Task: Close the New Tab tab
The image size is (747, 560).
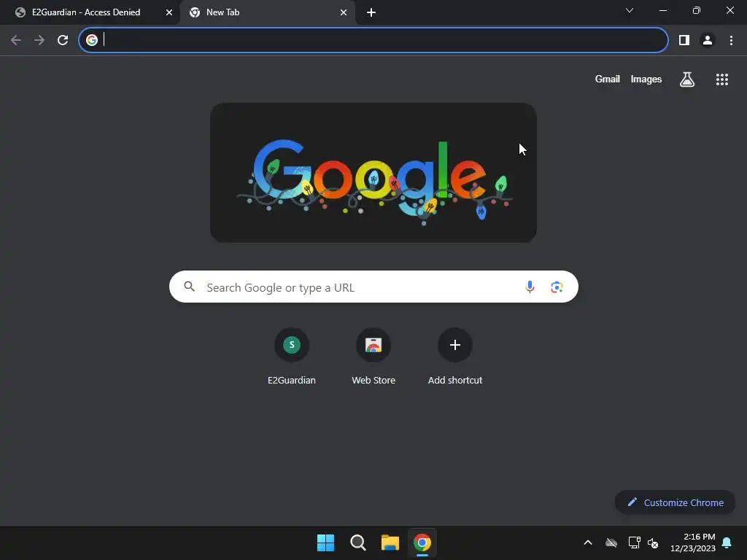Action: 344,12
